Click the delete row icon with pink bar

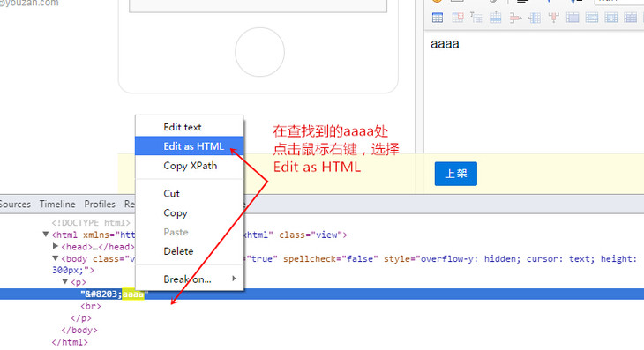pyautogui.click(x=515, y=18)
